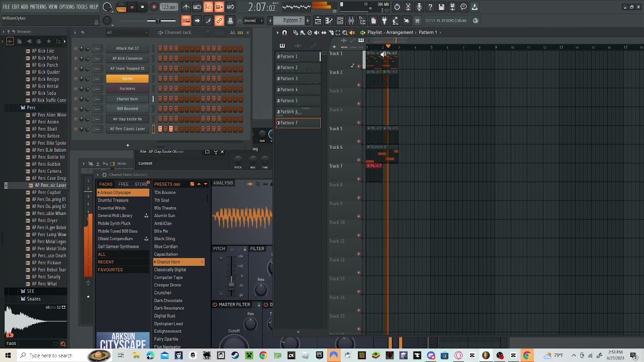Add a new channel with plus button
The image size is (644, 362).
[x=127, y=145]
